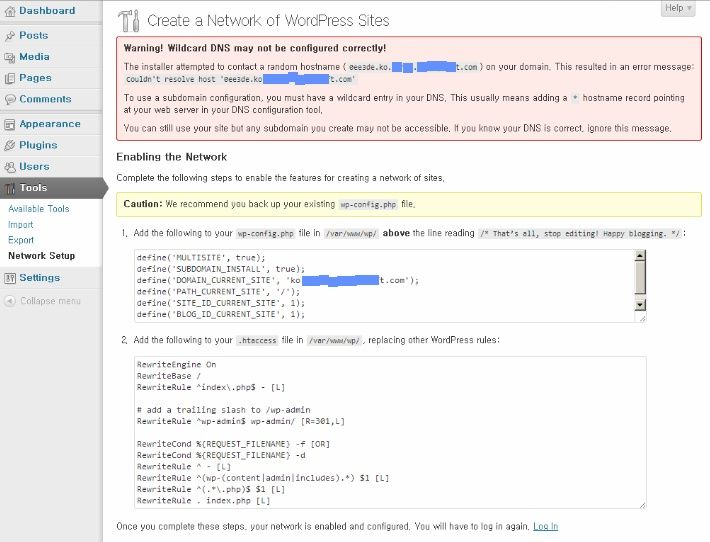Open the Appearance menu
The height and width of the screenshot is (542, 710).
click(x=50, y=124)
